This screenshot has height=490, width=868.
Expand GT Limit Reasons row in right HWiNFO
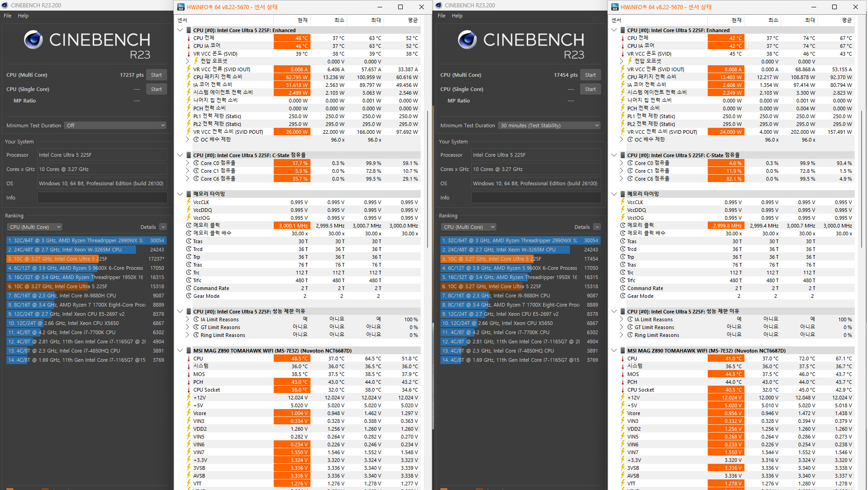click(622, 327)
